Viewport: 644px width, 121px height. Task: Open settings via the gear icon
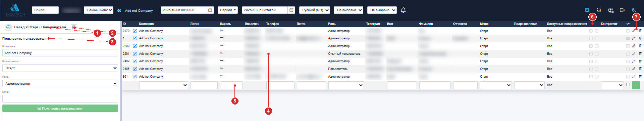[587, 10]
